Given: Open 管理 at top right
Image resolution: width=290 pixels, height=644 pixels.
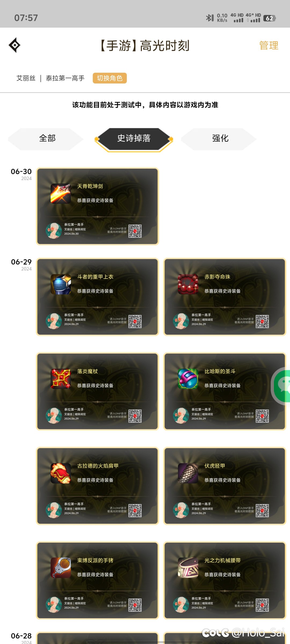Looking at the screenshot, I should click(x=269, y=45).
